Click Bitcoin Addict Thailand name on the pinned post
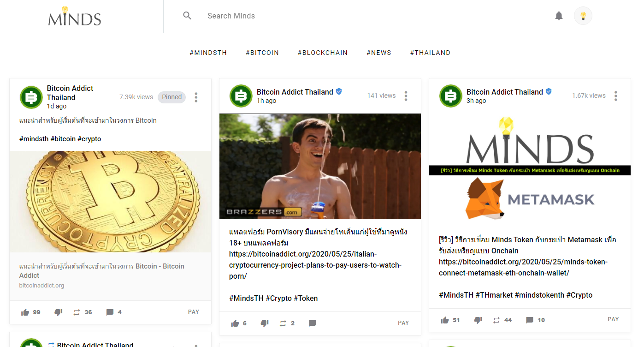644x347 pixels. tap(70, 93)
